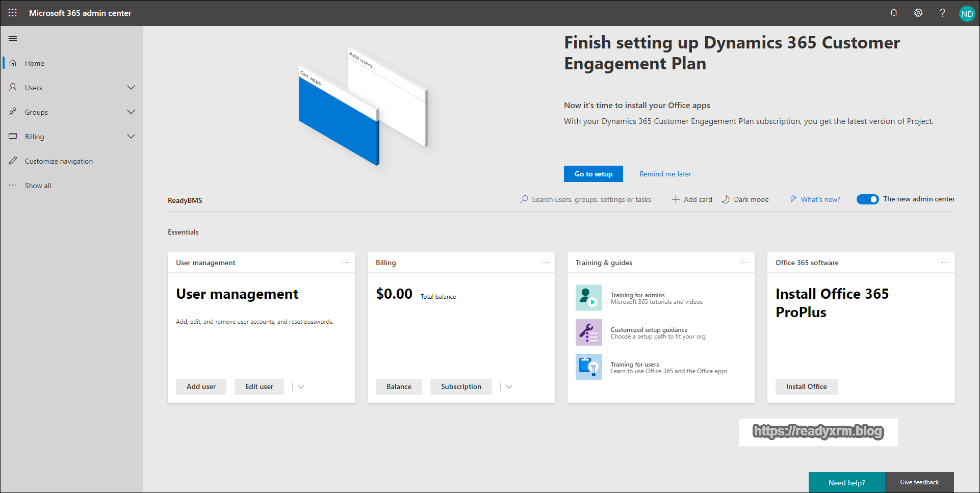Open the app launcher waffle icon
The height and width of the screenshot is (493, 980).
point(13,13)
